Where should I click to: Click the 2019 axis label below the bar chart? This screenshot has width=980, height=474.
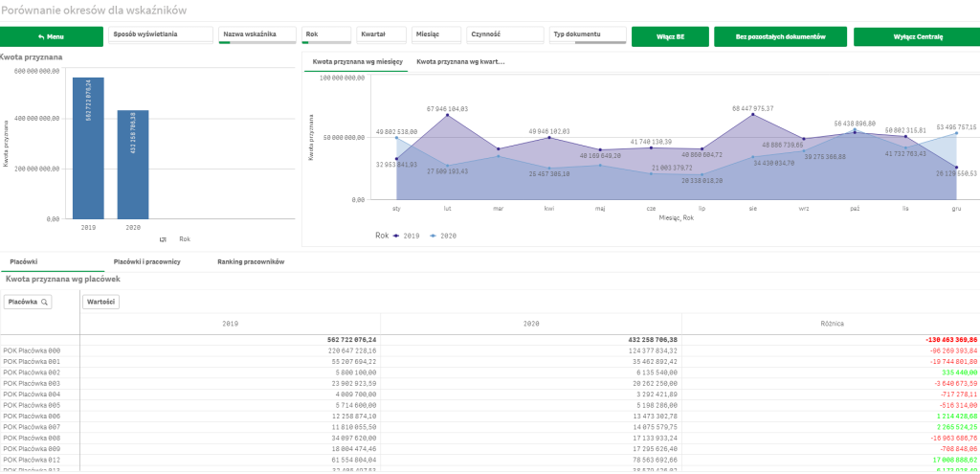[x=88, y=228]
